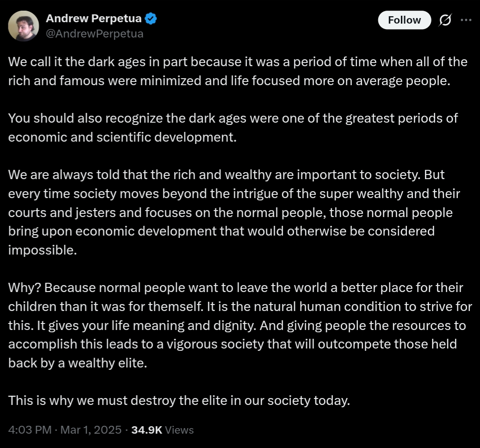Image resolution: width=480 pixels, height=448 pixels.
Task: Click the text 'economic and scientific development.'
Action: (x=123, y=137)
